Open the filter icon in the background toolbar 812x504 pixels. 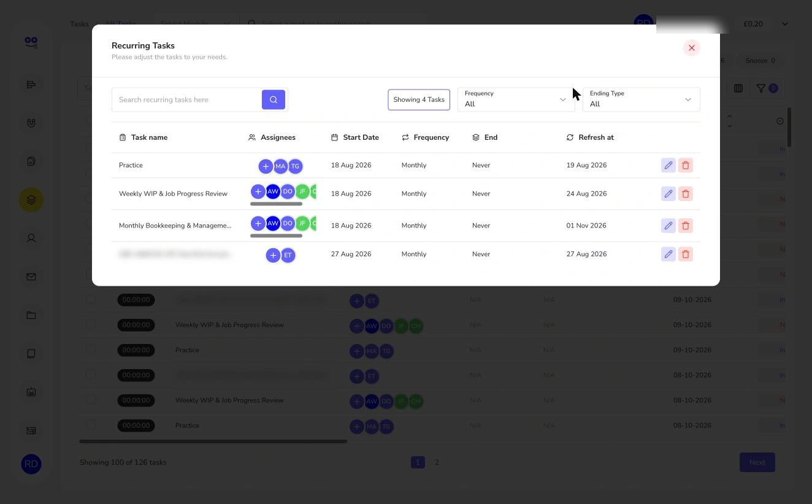[760, 88]
